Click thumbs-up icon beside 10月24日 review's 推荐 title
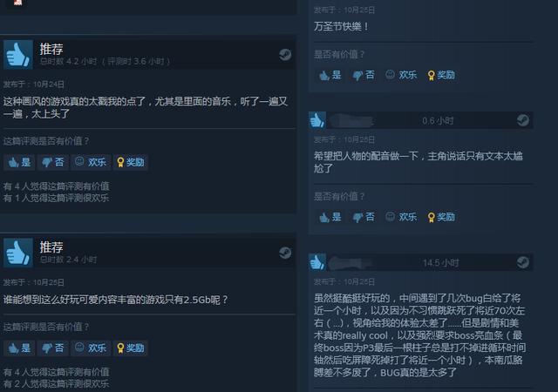 pos(18,55)
